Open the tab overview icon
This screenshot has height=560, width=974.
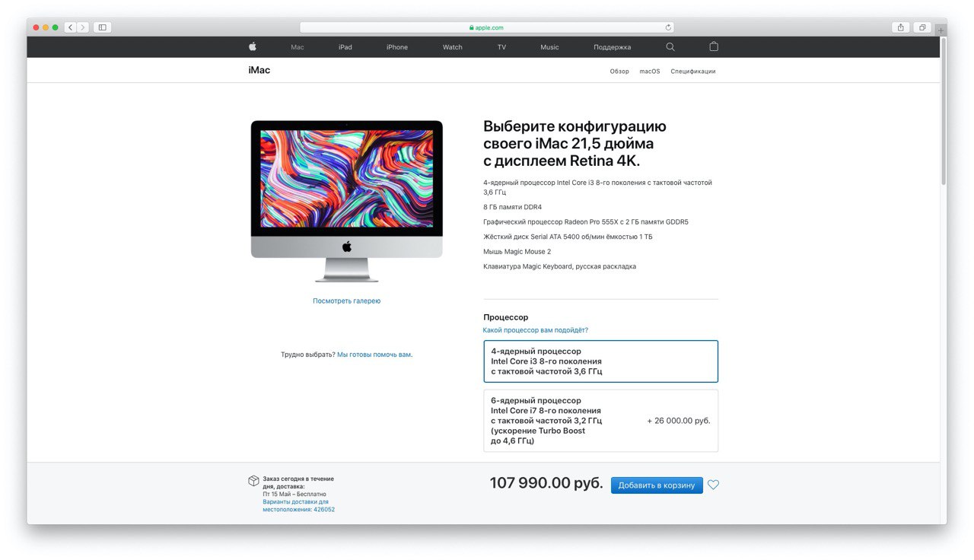tap(921, 27)
